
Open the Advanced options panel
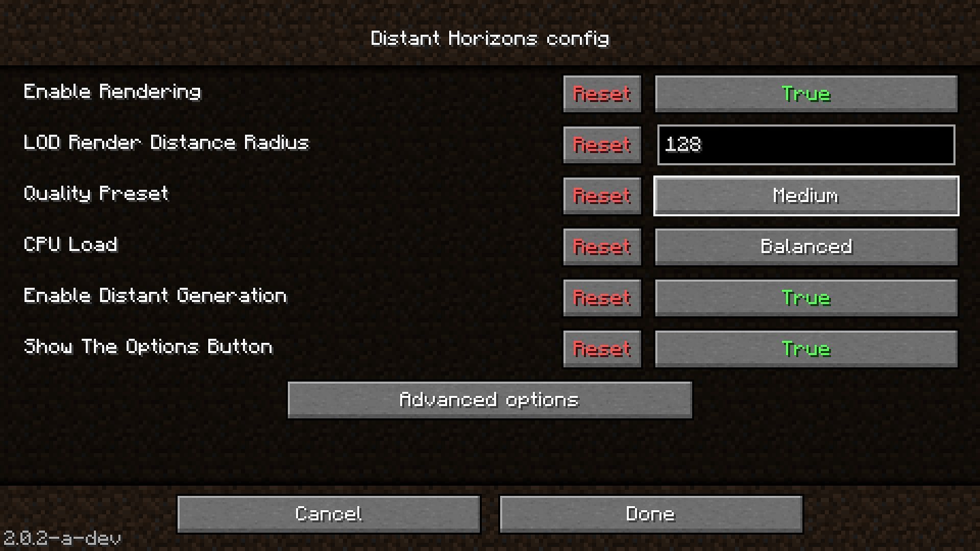[490, 399]
